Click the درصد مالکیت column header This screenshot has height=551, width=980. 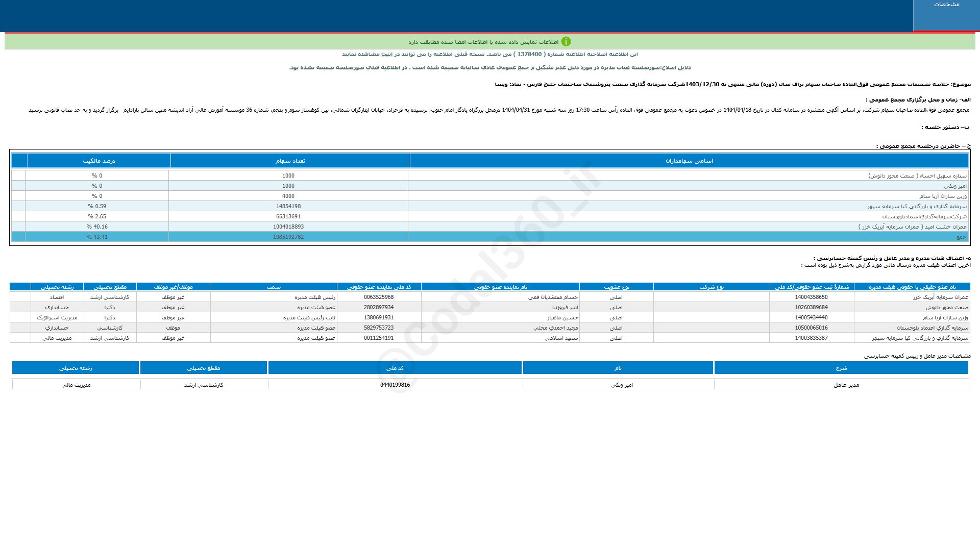[99, 161]
